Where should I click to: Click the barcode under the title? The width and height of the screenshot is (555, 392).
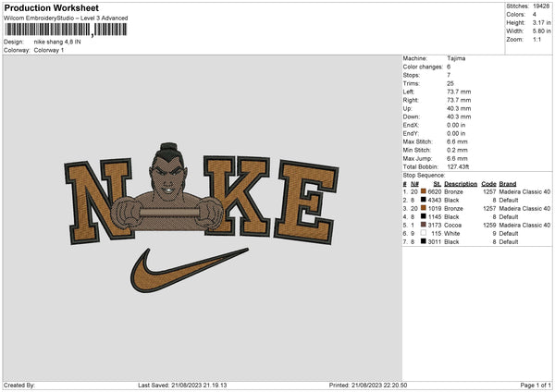[66, 30]
